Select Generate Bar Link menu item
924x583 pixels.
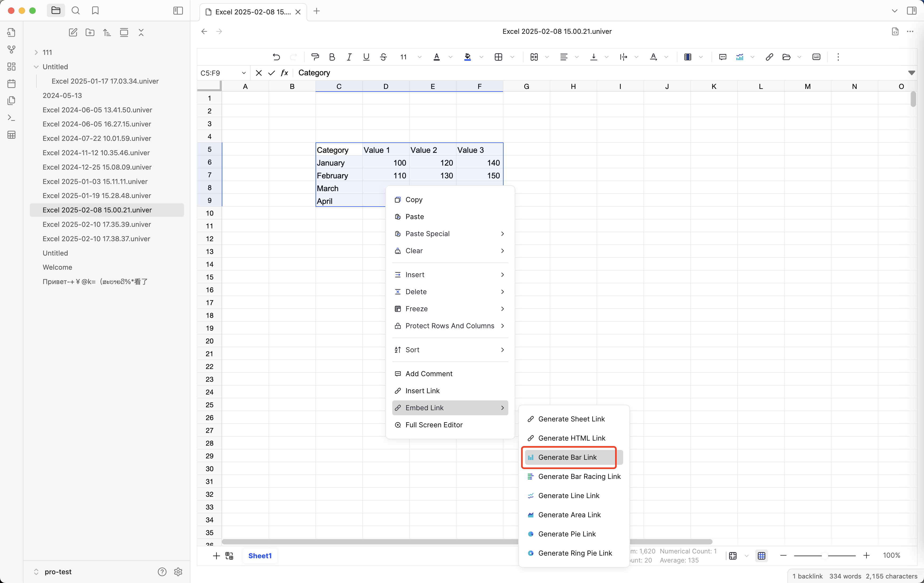568,457
